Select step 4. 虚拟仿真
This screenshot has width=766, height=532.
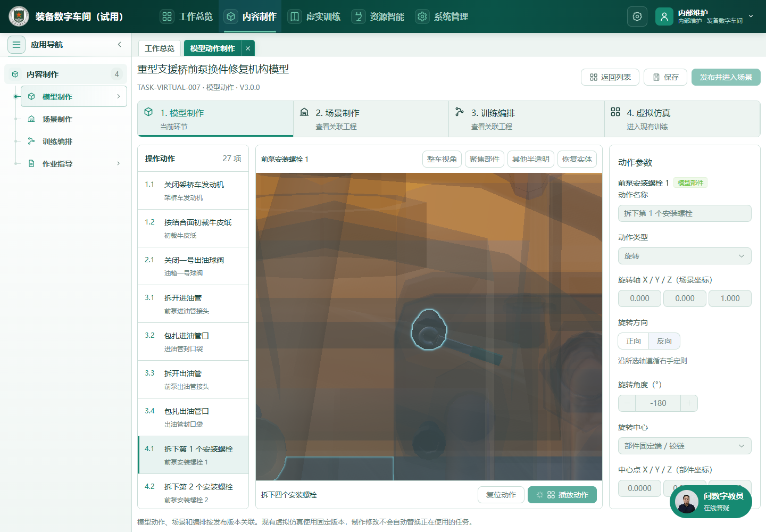[x=682, y=119]
